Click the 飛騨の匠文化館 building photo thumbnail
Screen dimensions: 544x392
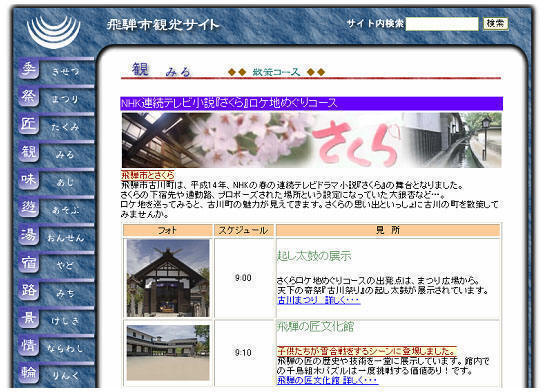click(168, 352)
